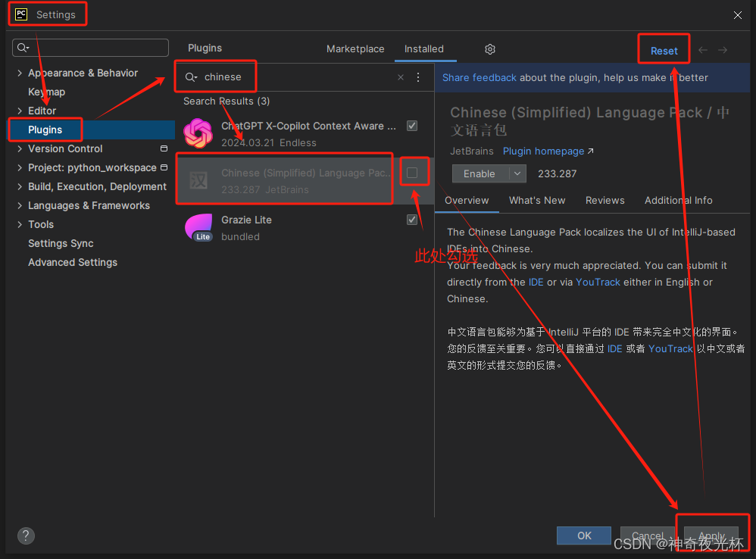Navigate back with the left arrow
The image size is (756, 559).
pos(703,50)
